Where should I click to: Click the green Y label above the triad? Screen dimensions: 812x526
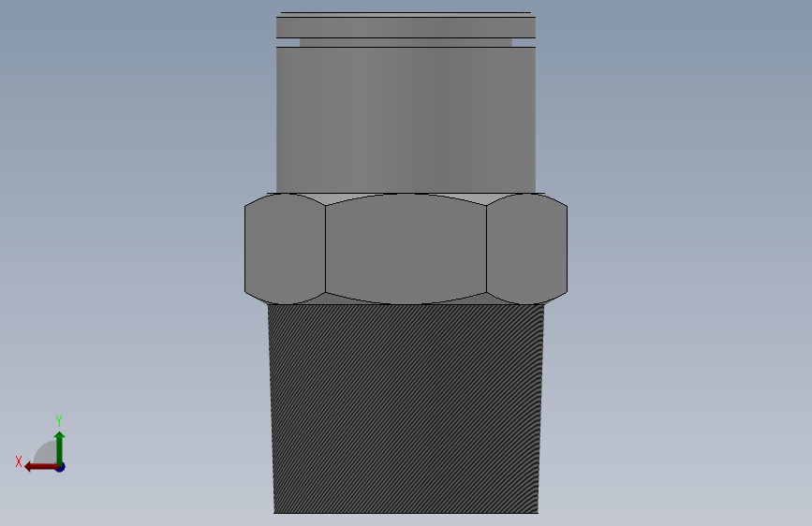[59, 420]
